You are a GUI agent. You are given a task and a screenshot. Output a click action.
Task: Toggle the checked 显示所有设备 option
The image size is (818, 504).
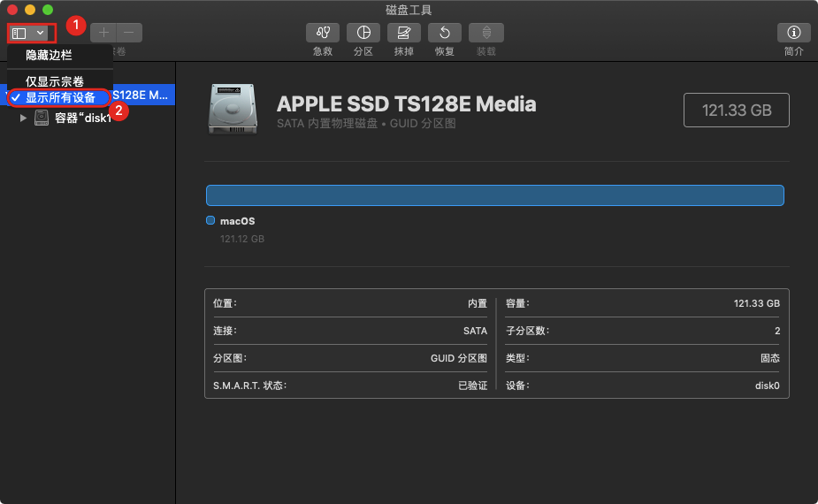60,97
